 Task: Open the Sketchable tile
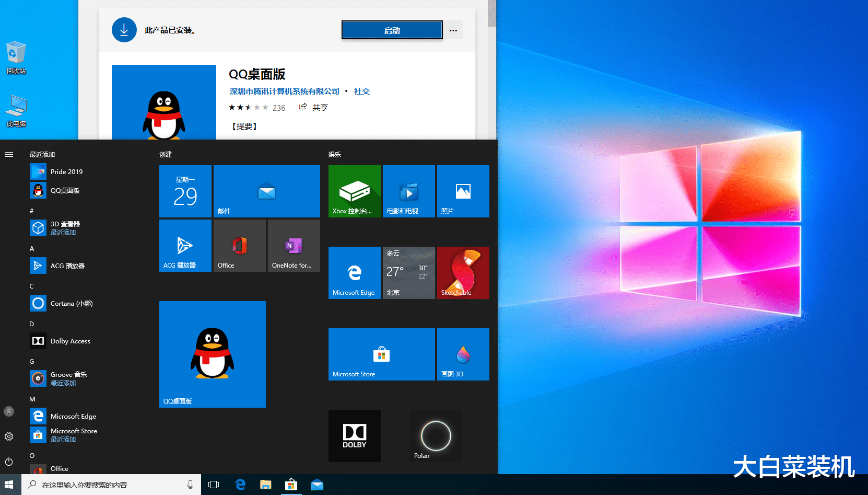click(x=463, y=272)
